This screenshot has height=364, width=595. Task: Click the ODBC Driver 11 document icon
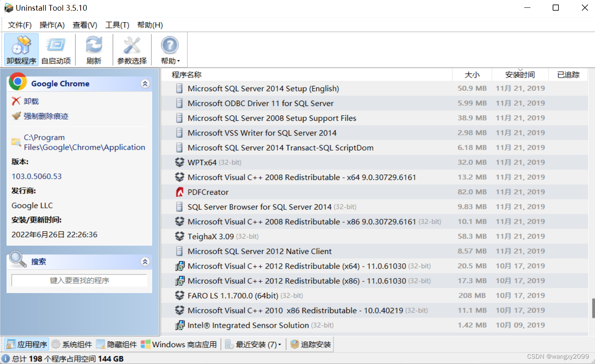pos(179,103)
